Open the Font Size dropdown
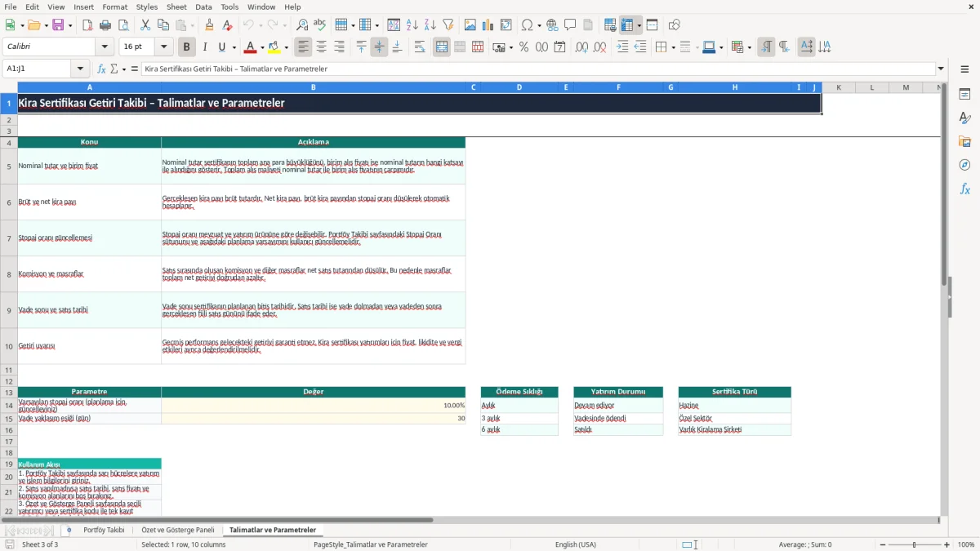Screen dimensions: 980x551 (164, 47)
